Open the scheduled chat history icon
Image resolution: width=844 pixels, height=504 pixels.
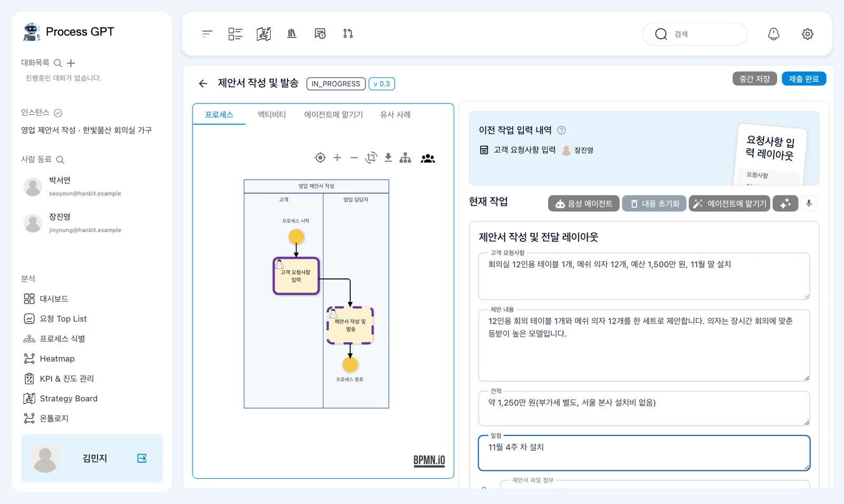point(320,34)
